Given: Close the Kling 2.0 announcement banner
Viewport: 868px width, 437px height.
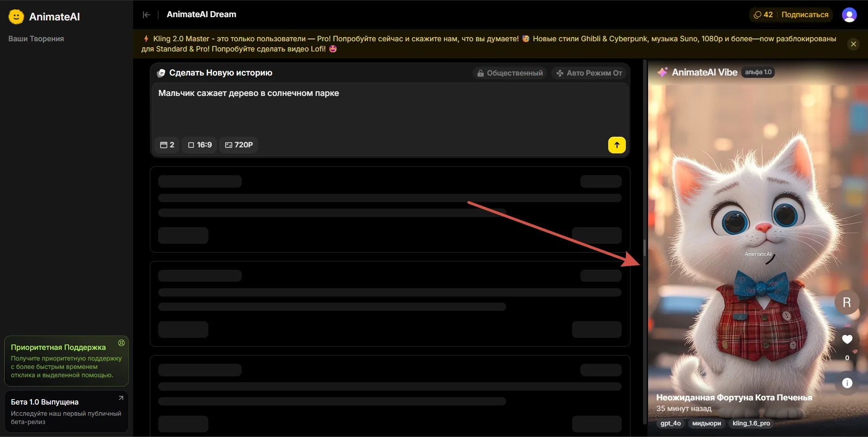Looking at the screenshot, I should (853, 44).
